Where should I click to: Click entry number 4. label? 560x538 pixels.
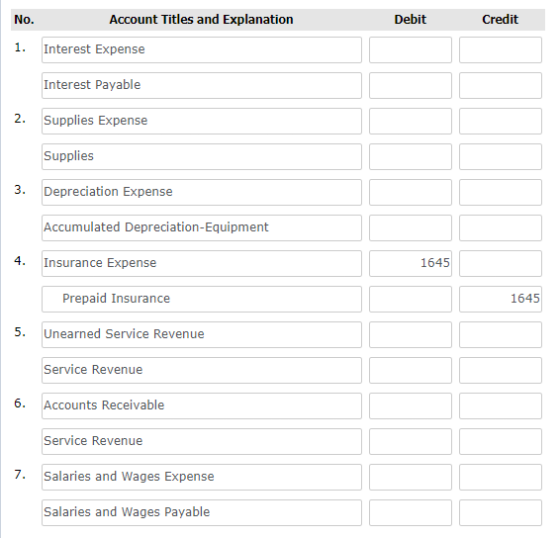click(20, 261)
